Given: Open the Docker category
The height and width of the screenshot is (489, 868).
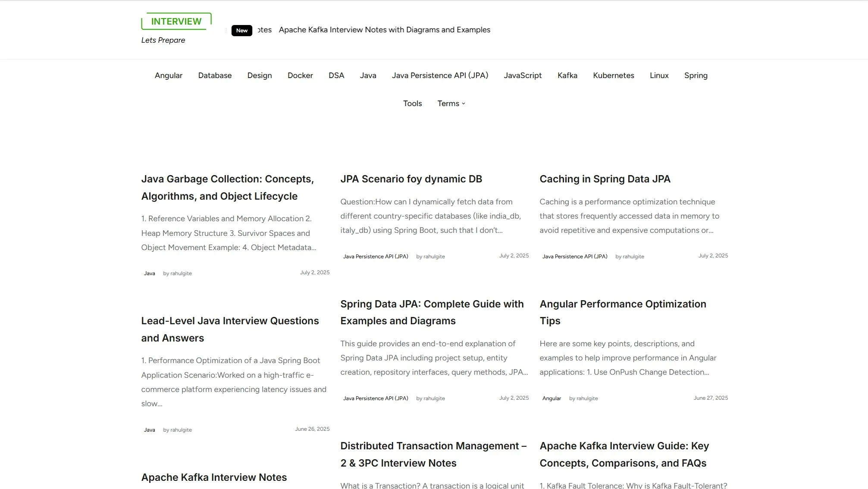Looking at the screenshot, I should (x=300, y=75).
